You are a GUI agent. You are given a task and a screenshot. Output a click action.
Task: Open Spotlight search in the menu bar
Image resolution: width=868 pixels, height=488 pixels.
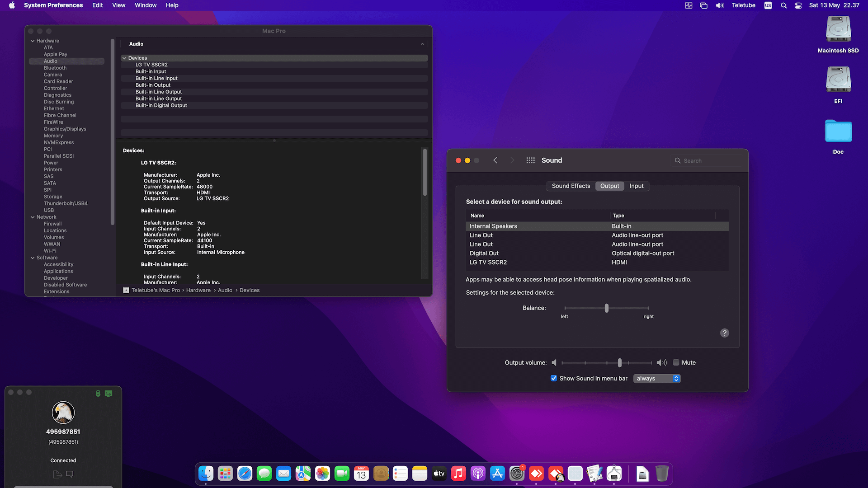783,5
